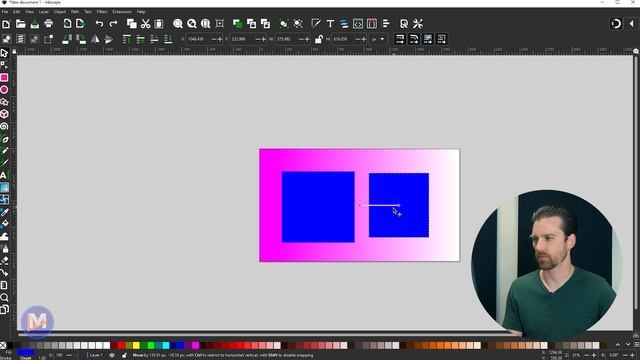
Task: Toggle scale stroke width with object
Action: 400,39
